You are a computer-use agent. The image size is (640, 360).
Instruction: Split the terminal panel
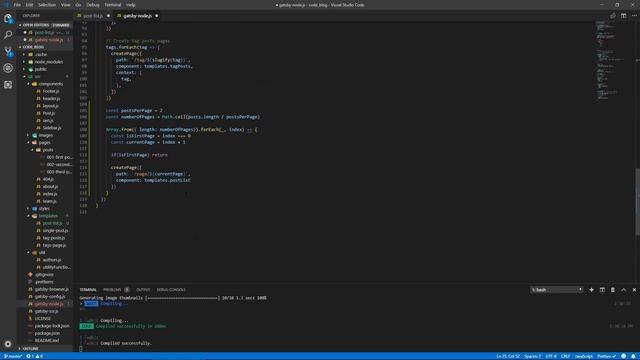click(602, 290)
